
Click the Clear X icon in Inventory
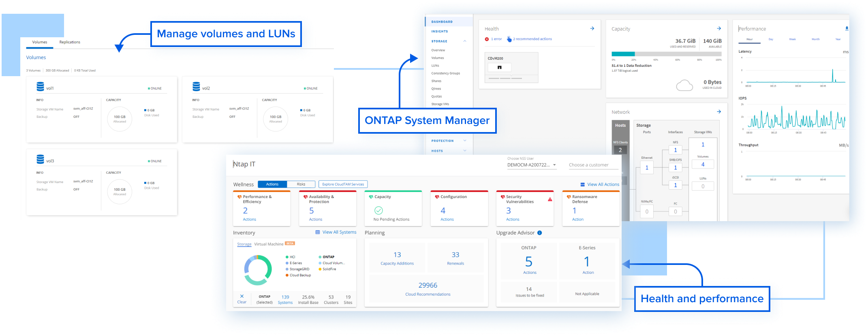click(242, 297)
